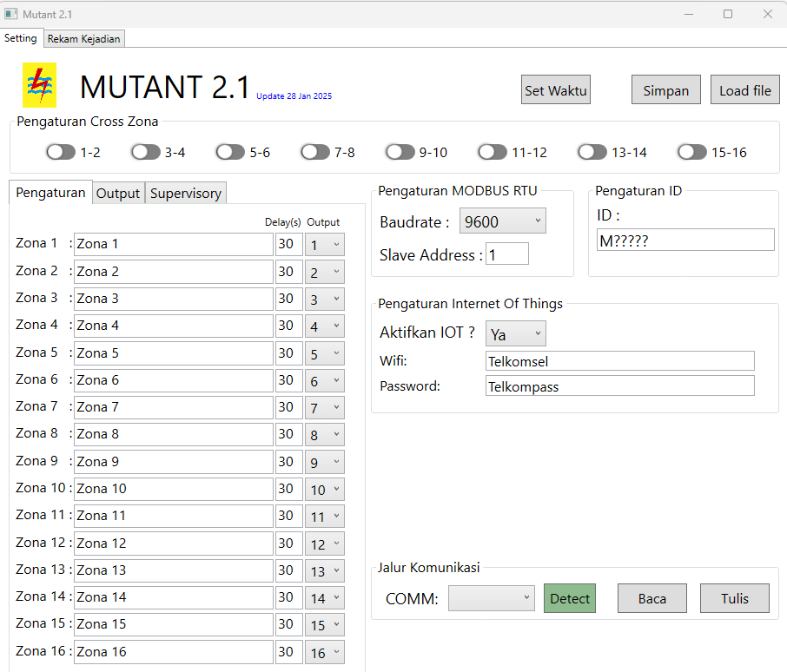
Task: Enable the 3-4 cross zone toggle
Action: (x=144, y=151)
